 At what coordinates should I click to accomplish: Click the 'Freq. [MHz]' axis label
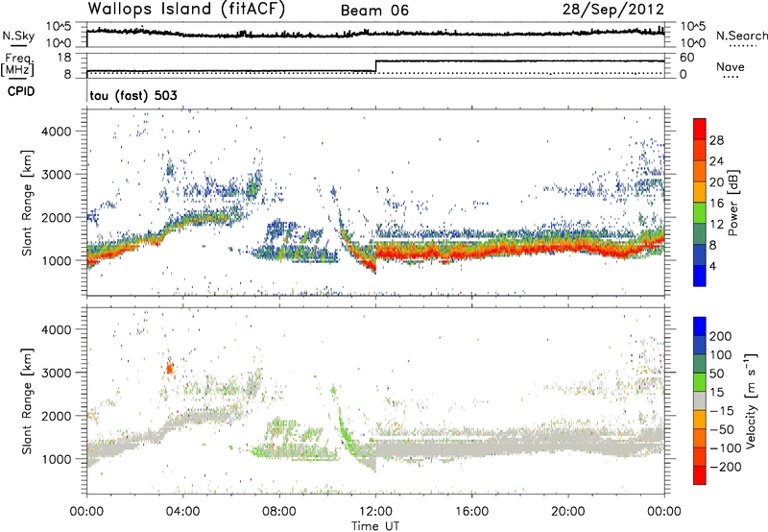[x=17, y=65]
